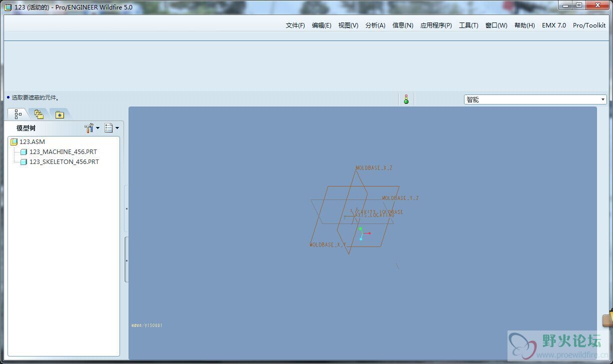Click the 123_MACHINE_456.PRT part icon

23,152
